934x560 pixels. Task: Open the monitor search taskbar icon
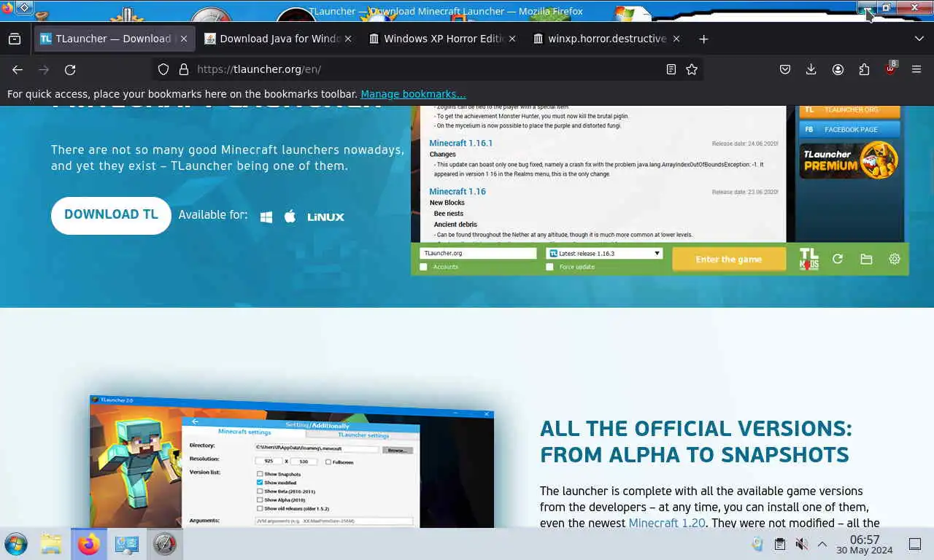127,544
